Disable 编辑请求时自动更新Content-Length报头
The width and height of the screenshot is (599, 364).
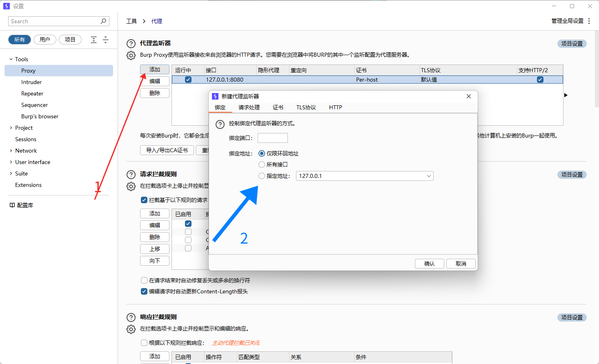[144, 291]
